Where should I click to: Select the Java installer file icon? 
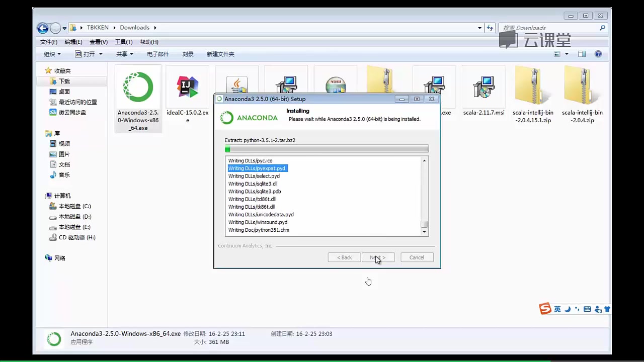tap(236, 84)
